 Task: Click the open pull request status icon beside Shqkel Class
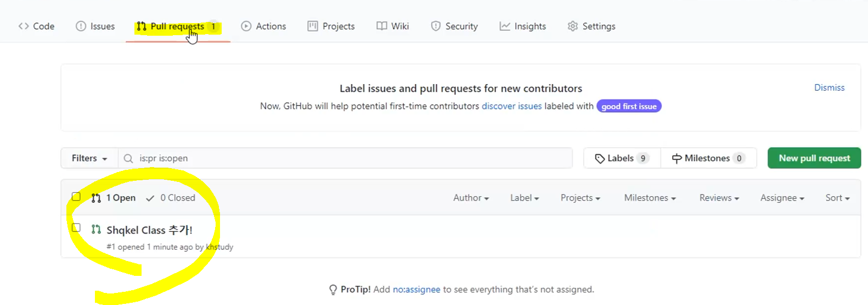tap(96, 229)
